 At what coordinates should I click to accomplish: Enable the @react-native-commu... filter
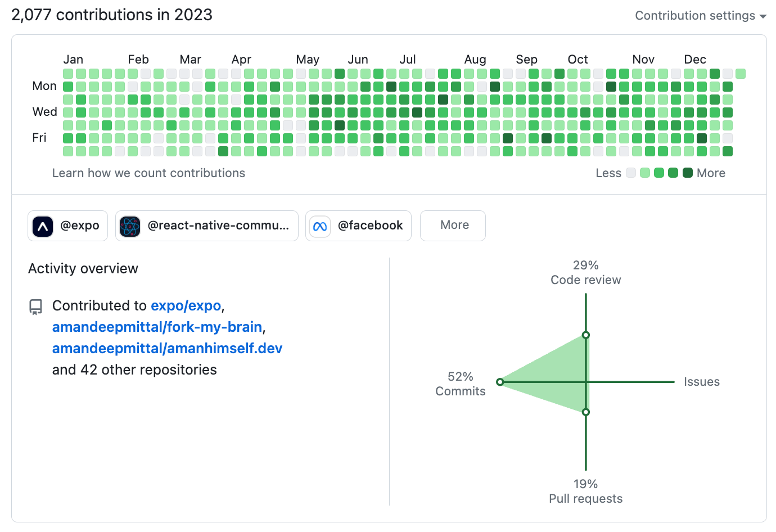206,226
